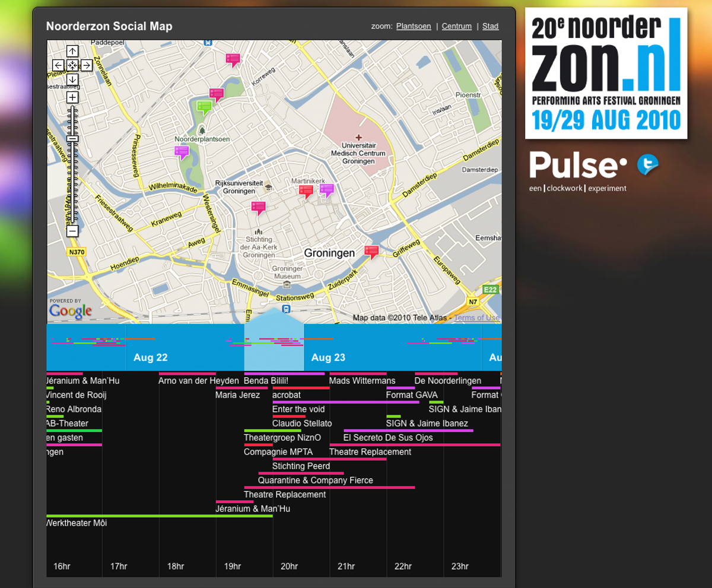Open the map Terms of Use link
This screenshot has height=588, width=712.
(x=477, y=318)
